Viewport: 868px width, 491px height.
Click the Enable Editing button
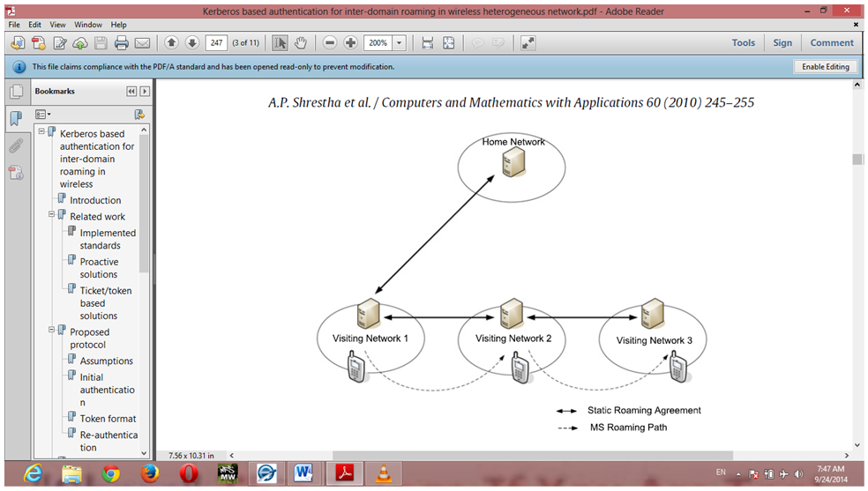[x=825, y=67]
